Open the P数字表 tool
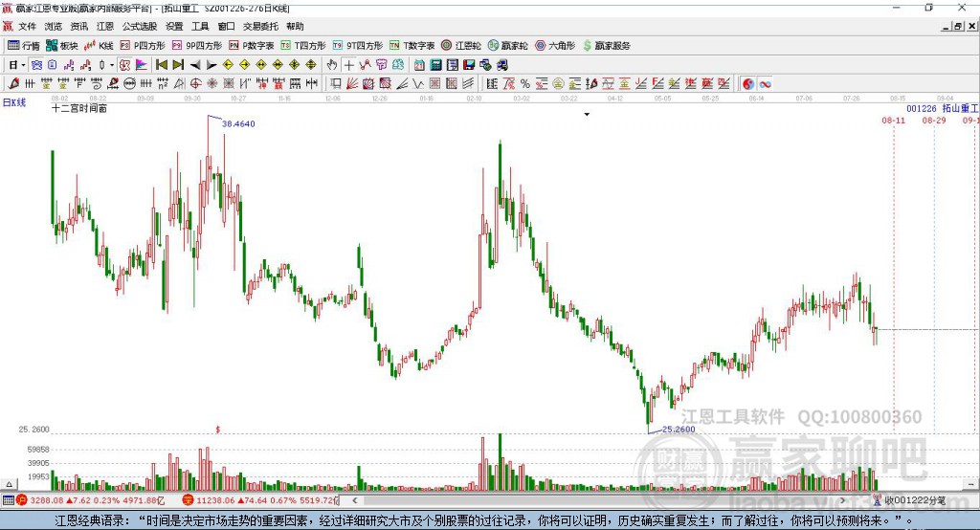The image size is (980, 530). (252, 46)
